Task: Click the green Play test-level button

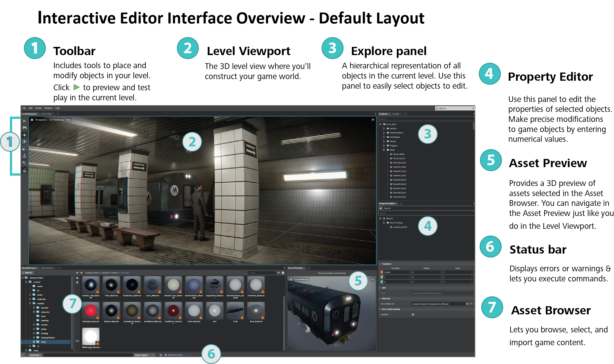Action: pos(25,121)
